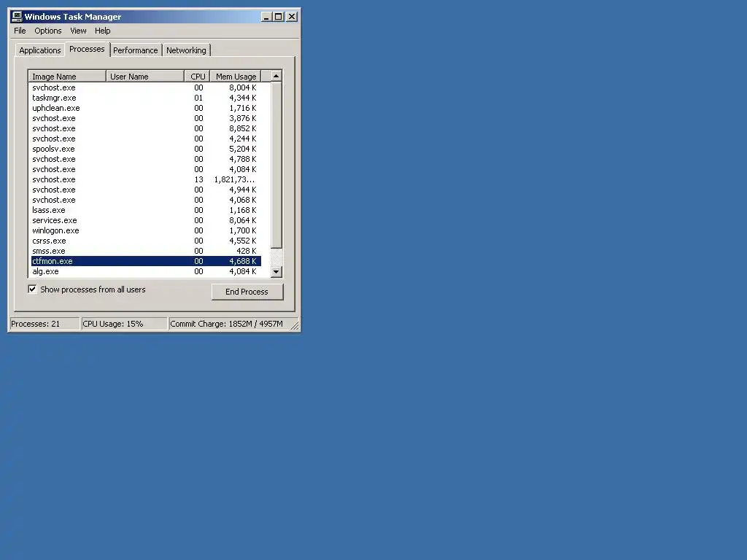Select the csrss.exe process
This screenshot has width=747, height=560.
point(146,241)
